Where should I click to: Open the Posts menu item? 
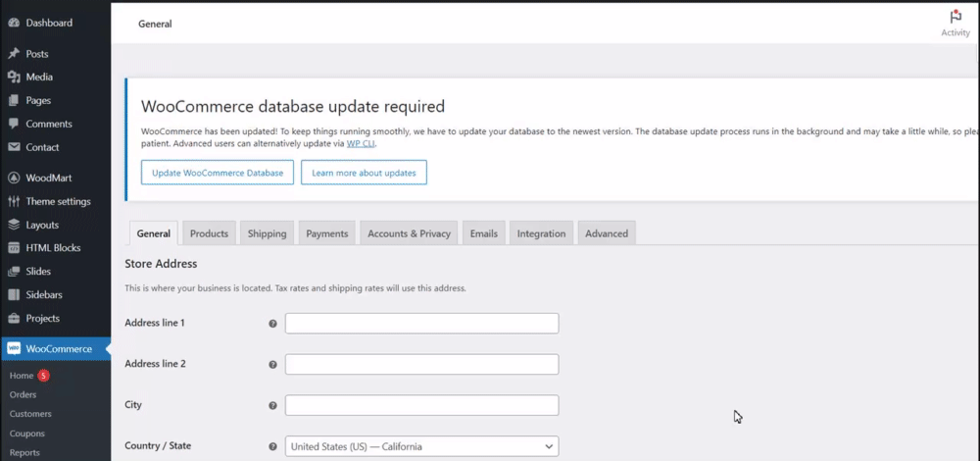(x=56, y=54)
